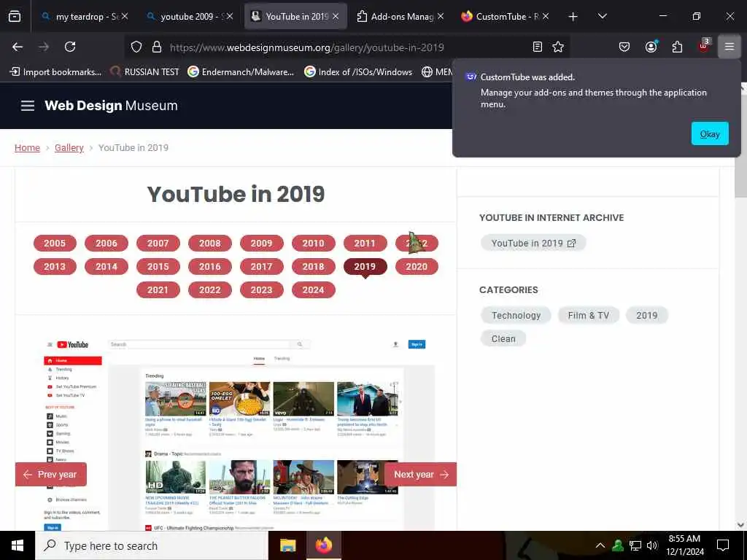Screen dimensions: 747x560
Task: Select the 2022 year pill
Action: click(x=209, y=290)
